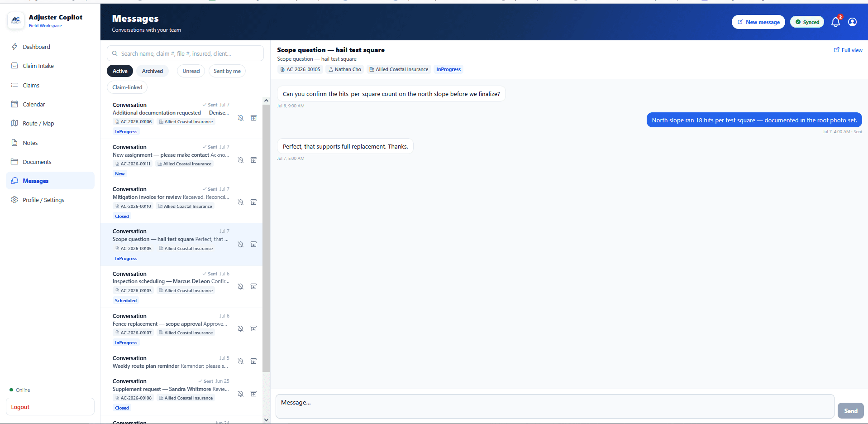Focus the conversation search field
The height and width of the screenshot is (424, 868).
coord(185,53)
